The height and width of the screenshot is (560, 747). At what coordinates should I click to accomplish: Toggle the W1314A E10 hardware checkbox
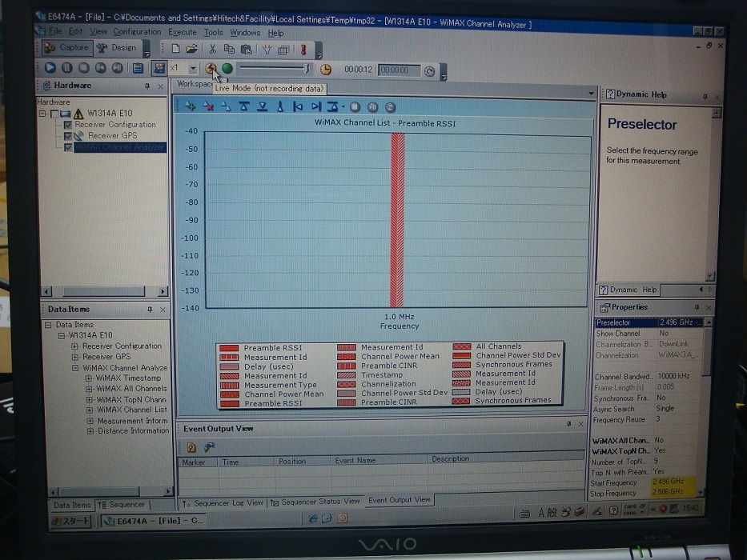pos(54,114)
